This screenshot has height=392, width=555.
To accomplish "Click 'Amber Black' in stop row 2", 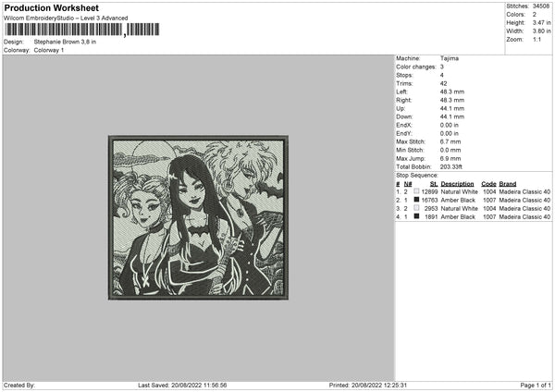I will 458,201.
